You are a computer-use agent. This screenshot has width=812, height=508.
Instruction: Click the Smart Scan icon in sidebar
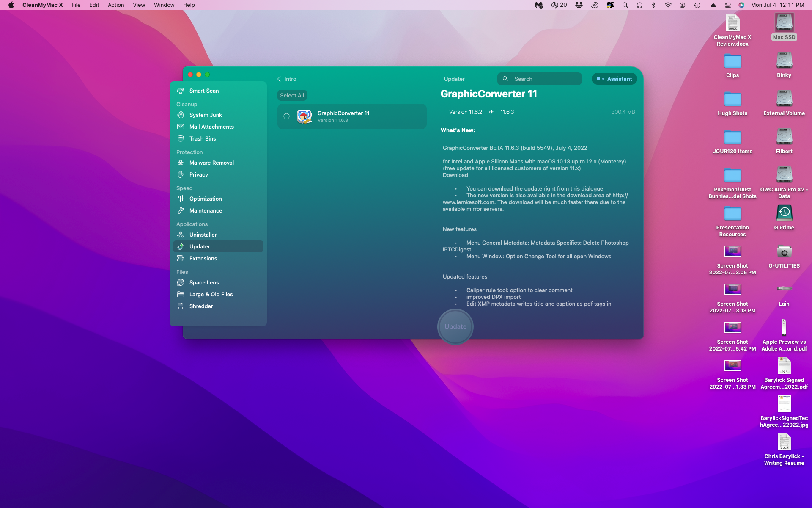[181, 91]
